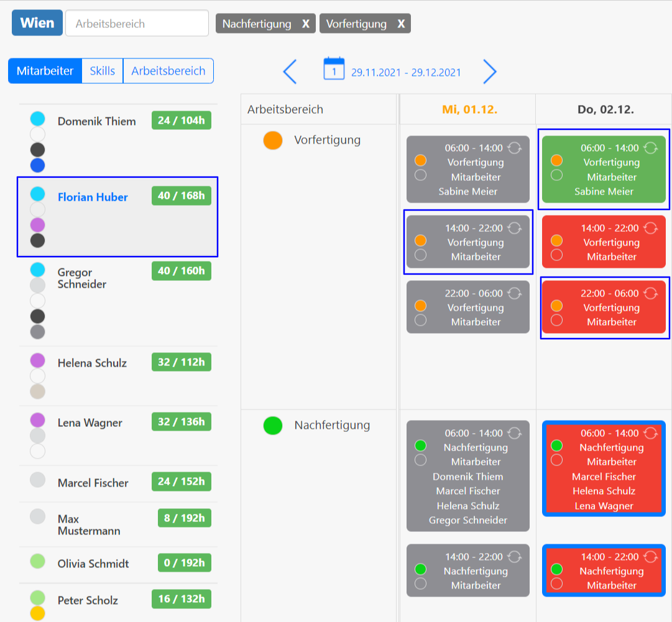Remove the Vorfertigung filter tag
Screen dimensions: 672x622
pyautogui.click(x=401, y=24)
